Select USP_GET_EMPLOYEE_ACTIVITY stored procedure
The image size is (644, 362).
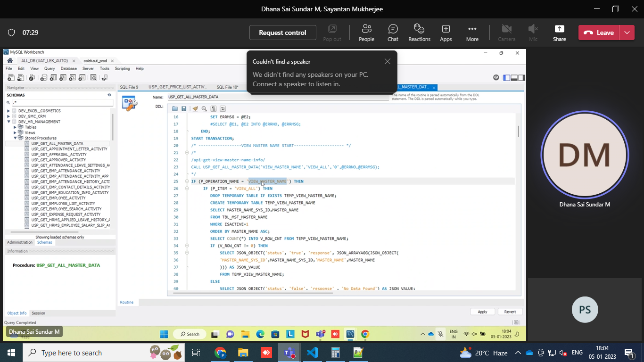(x=58, y=198)
